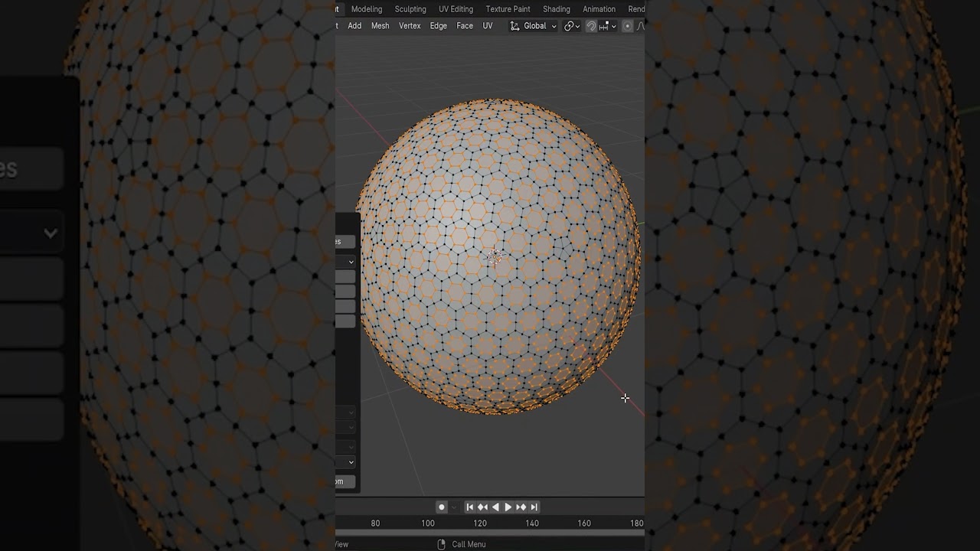
Task: Toggle proportional editing
Action: [627, 26]
